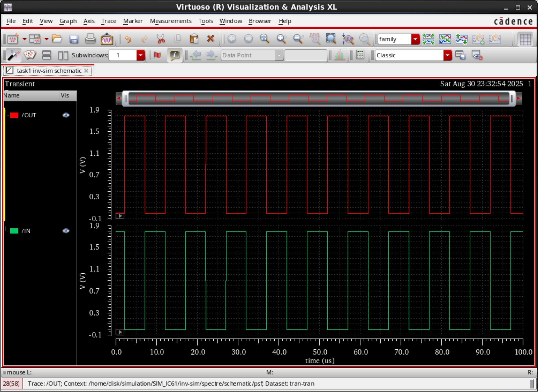Click the horizontal subwindow layout icon
Viewport: 538px width, 392px height.
[46, 55]
